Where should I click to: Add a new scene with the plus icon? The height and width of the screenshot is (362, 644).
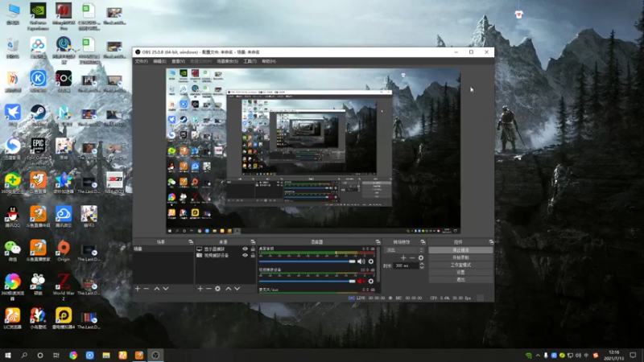138,289
